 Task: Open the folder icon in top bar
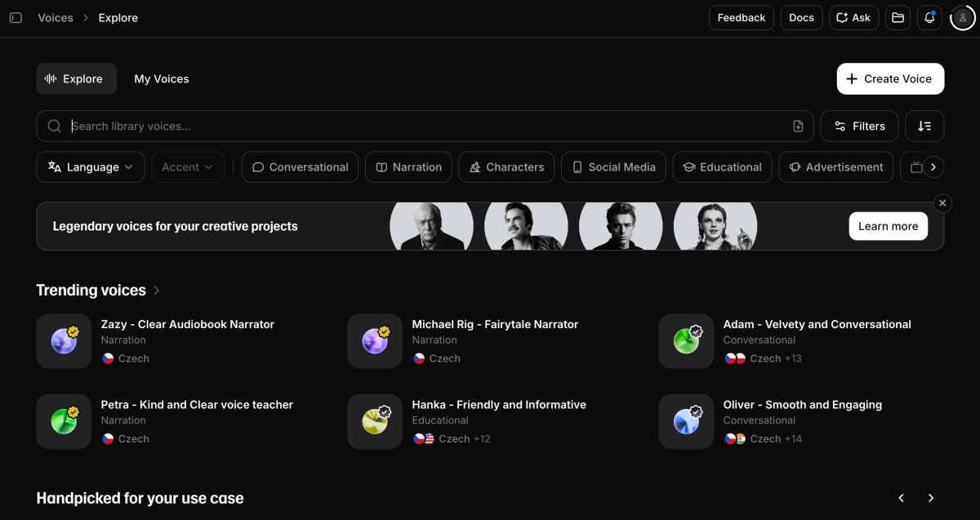tap(898, 17)
